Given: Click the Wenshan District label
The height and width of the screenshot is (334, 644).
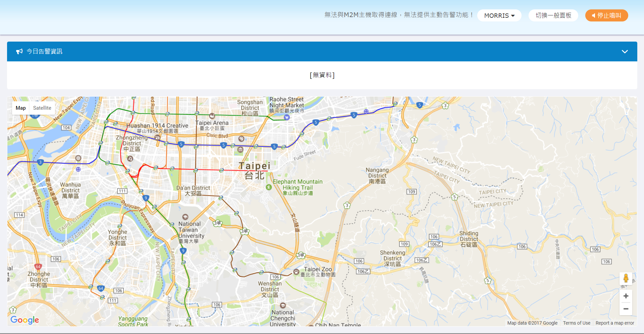Looking at the screenshot, I should click(270, 289).
